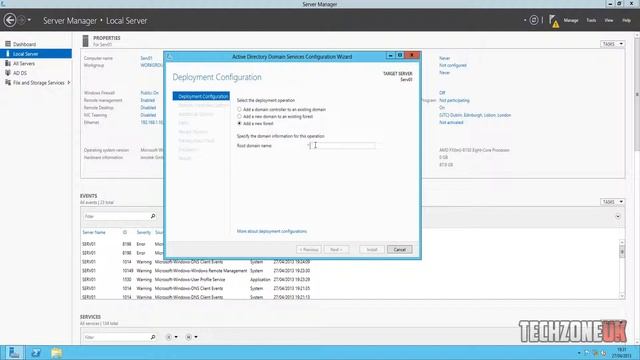Open navigation history dropdown beside forward arrow
Image resolution: width=640 pixels, height=360 pixels.
pyautogui.click(x=29, y=20)
